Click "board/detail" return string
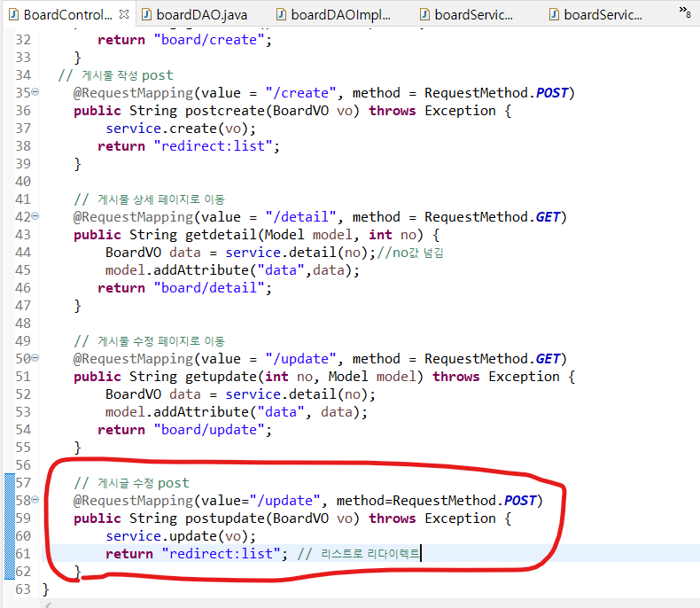 209,288
